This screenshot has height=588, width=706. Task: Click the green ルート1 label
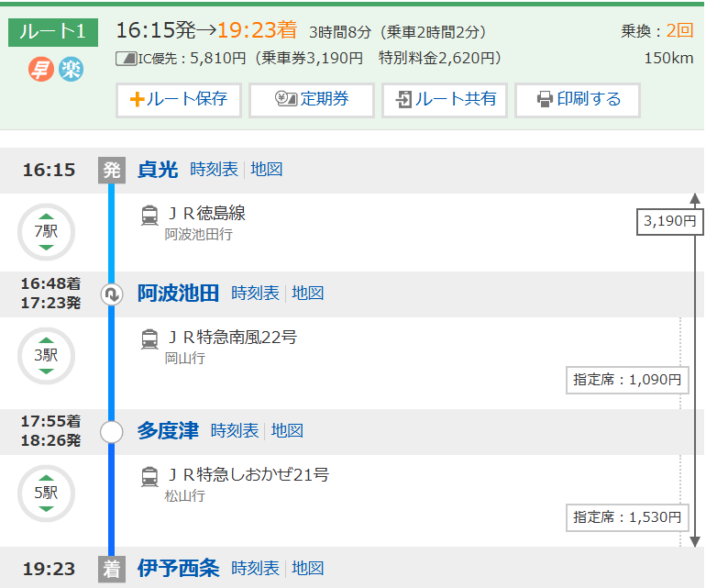pyautogui.click(x=53, y=32)
